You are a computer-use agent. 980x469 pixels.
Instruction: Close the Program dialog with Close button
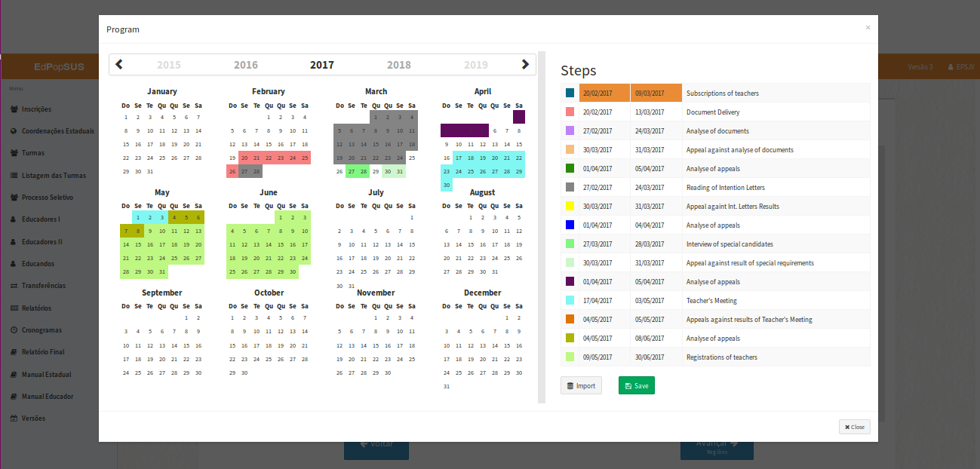[x=855, y=427]
